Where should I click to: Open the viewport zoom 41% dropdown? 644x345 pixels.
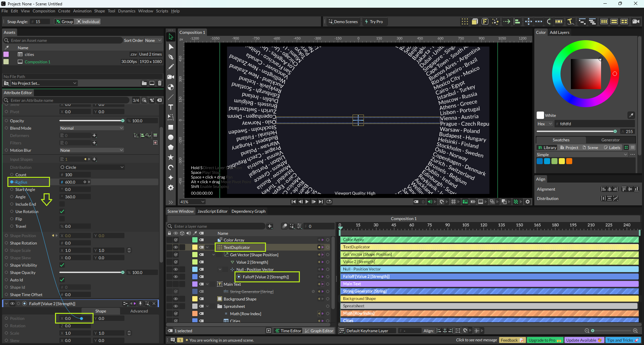coord(192,202)
